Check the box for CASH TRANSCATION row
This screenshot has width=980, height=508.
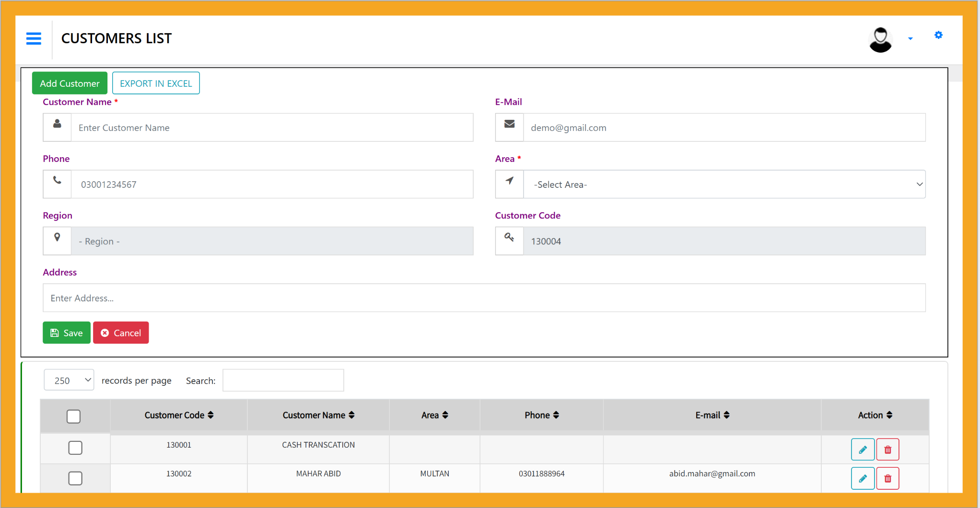tap(75, 448)
